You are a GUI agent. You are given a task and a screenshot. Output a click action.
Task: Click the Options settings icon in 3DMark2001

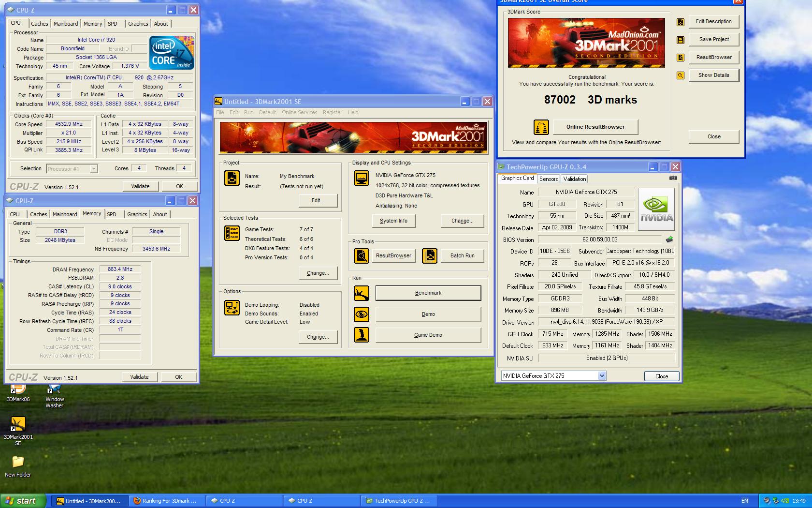(232, 308)
